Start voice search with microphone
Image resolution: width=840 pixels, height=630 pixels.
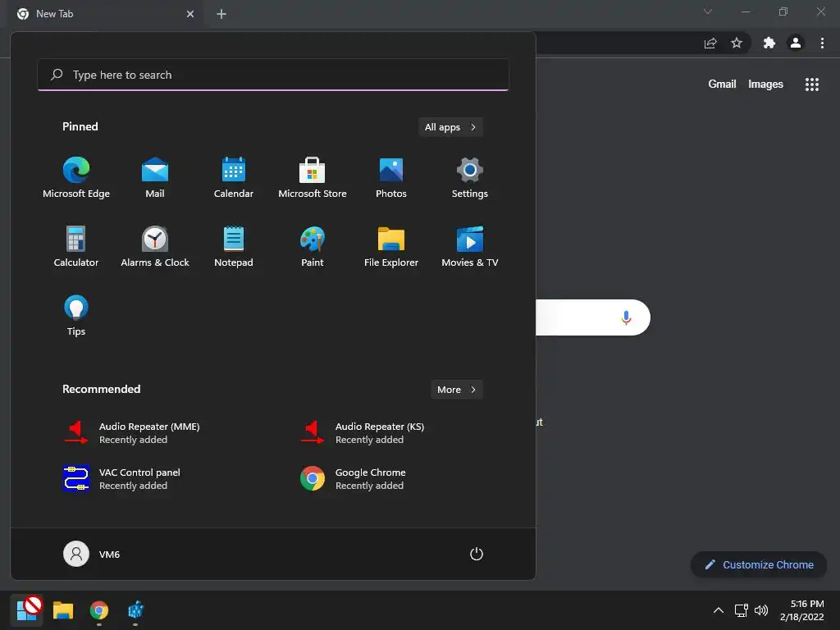click(626, 317)
